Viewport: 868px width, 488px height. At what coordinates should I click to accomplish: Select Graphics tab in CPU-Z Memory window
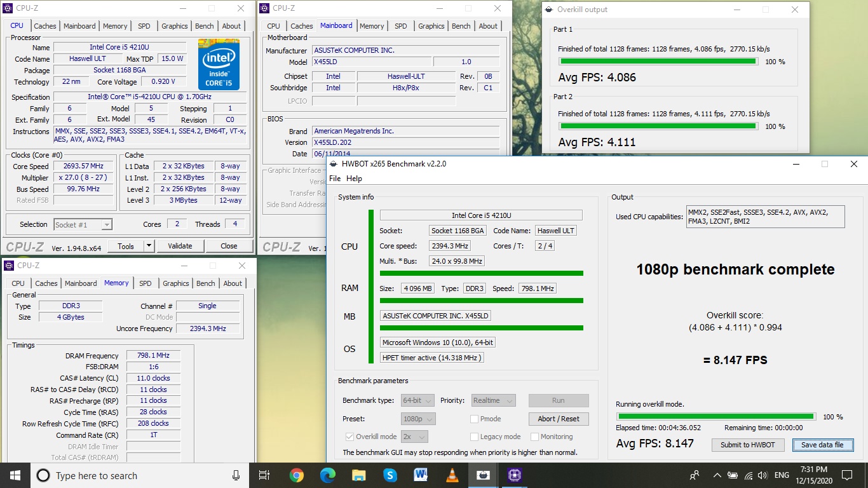tap(175, 283)
